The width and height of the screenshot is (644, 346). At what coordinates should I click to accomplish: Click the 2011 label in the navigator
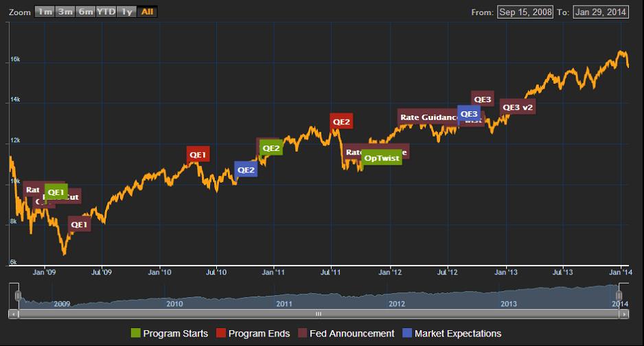click(x=284, y=303)
